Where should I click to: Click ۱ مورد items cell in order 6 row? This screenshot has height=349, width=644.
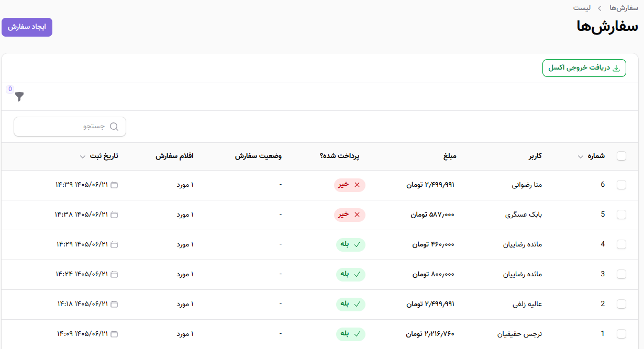(x=185, y=185)
